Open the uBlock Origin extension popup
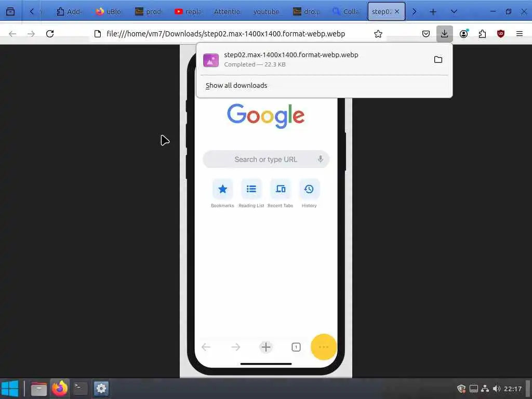The width and height of the screenshot is (532, 399). tap(501, 34)
